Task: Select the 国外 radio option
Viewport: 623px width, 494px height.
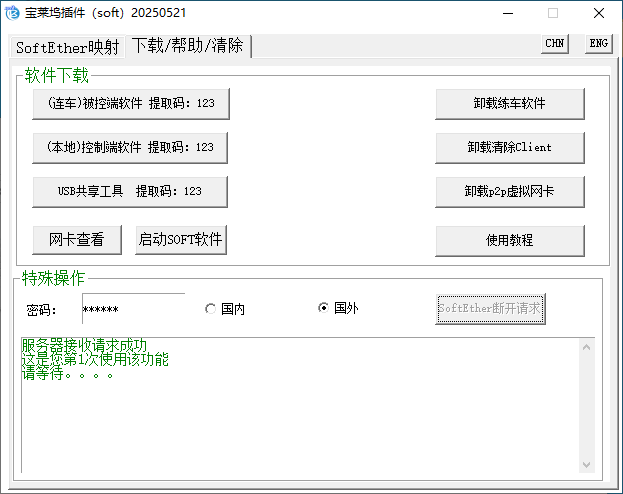Action: point(323,308)
